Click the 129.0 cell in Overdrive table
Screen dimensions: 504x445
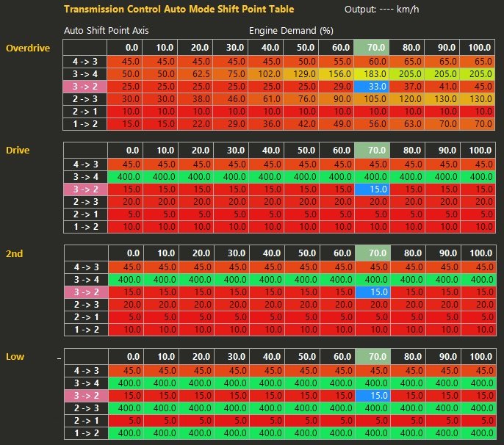coord(302,75)
